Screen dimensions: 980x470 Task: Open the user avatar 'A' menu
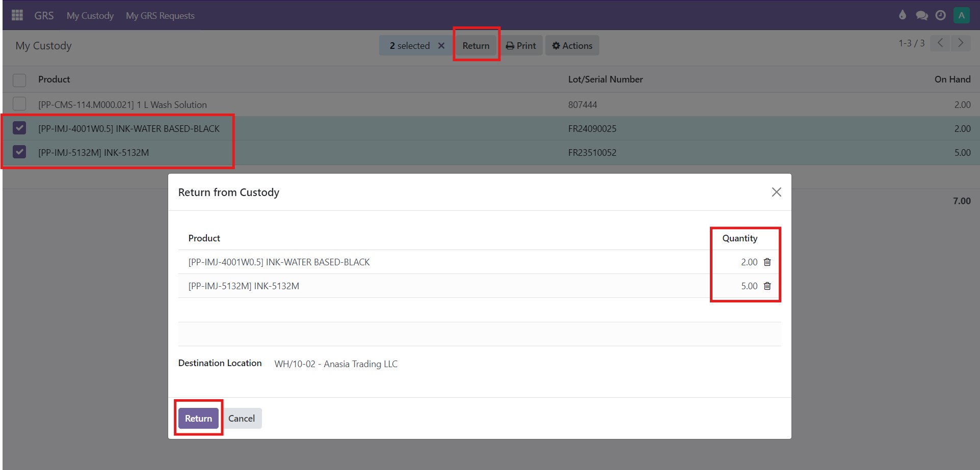click(x=961, y=15)
